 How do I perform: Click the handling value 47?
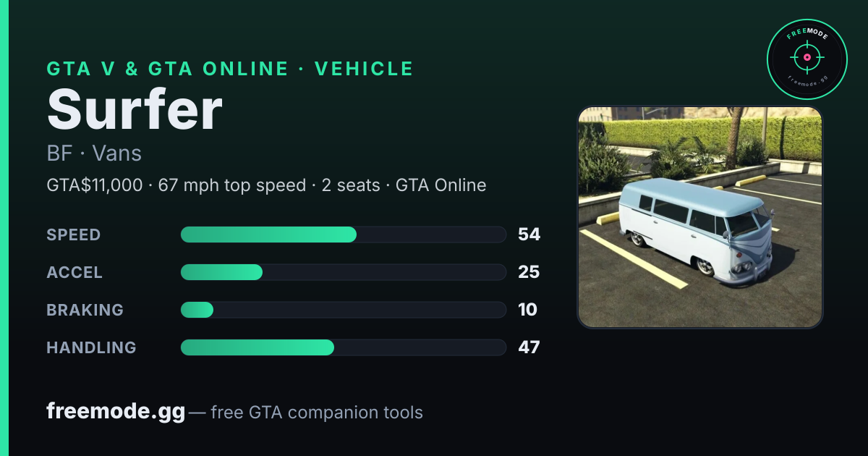[529, 347]
